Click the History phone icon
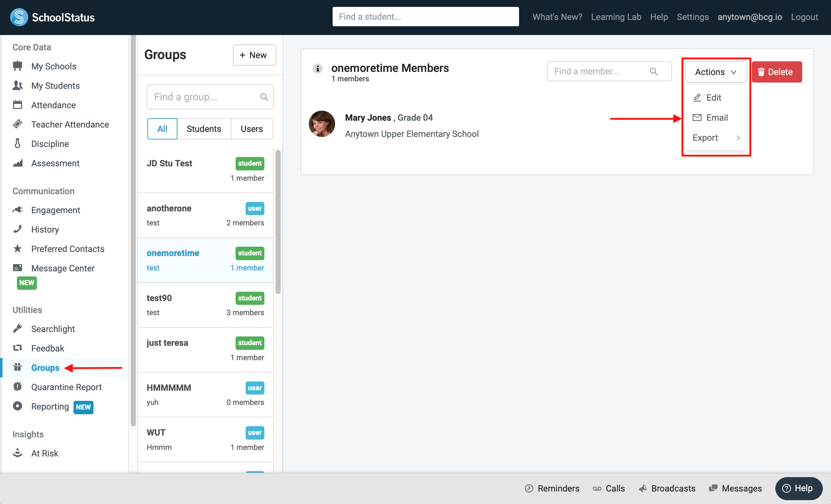The width and height of the screenshot is (831, 504). click(18, 229)
